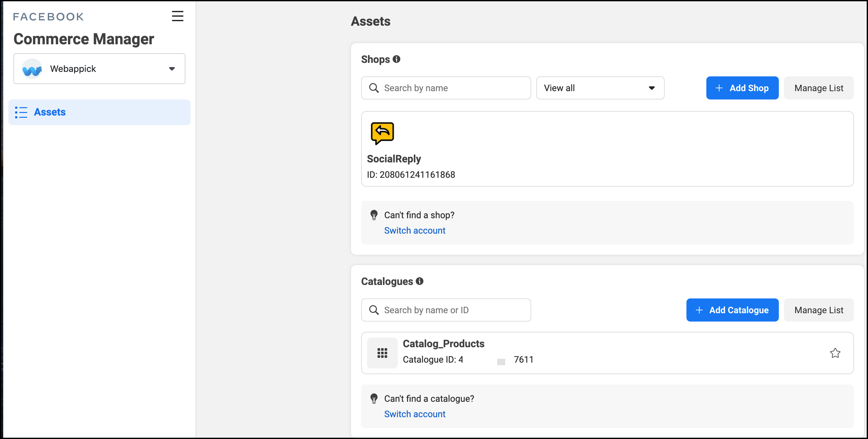Image resolution: width=868 pixels, height=439 pixels.
Task: Click the Assets list icon in sidebar
Action: click(x=21, y=112)
